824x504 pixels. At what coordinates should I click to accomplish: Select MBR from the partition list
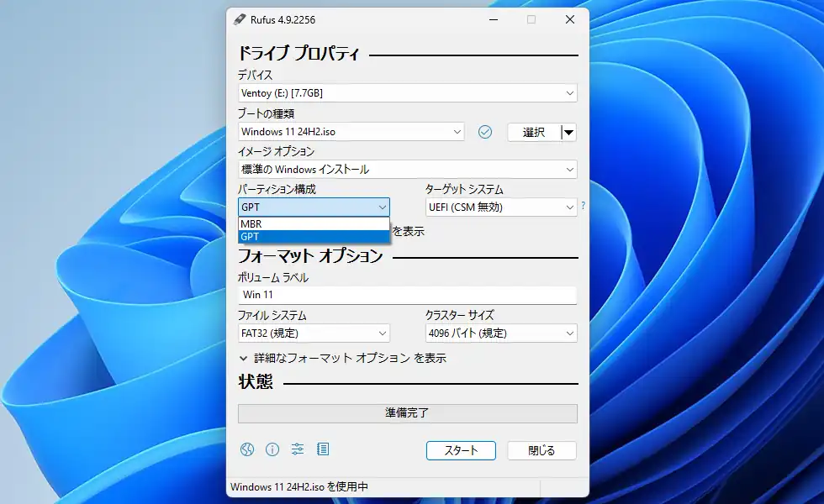click(314, 223)
